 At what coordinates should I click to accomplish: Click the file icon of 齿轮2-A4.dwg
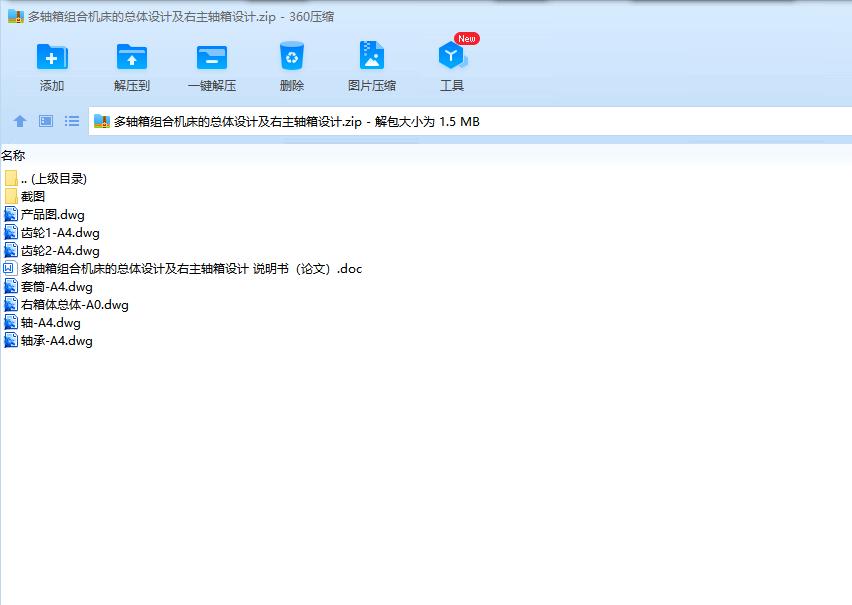tap(11, 250)
